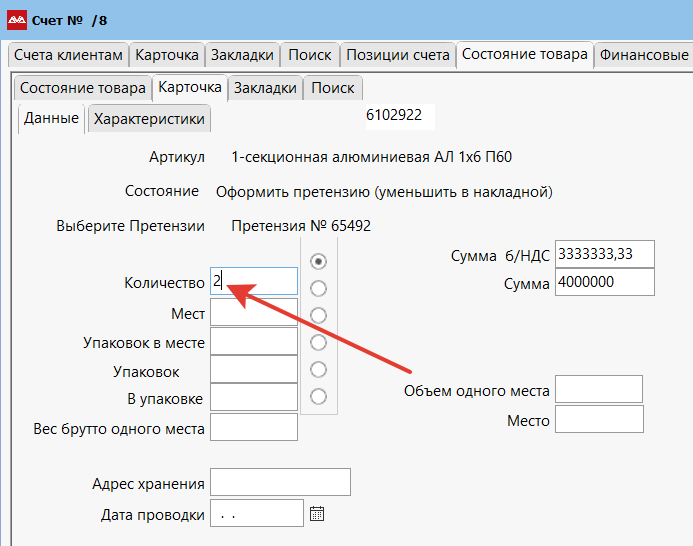
Task: Open the Финансовые tab
Action: (x=644, y=55)
